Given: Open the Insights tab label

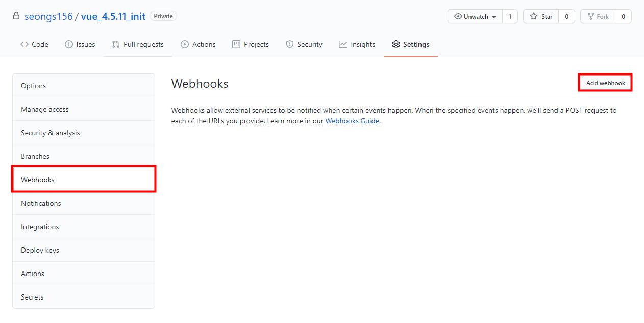Looking at the screenshot, I should click(x=363, y=44).
